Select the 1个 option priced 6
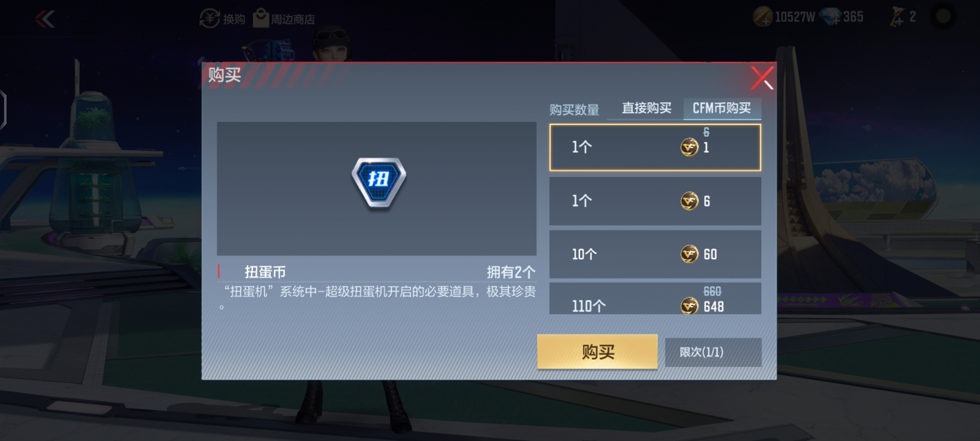 (655, 201)
